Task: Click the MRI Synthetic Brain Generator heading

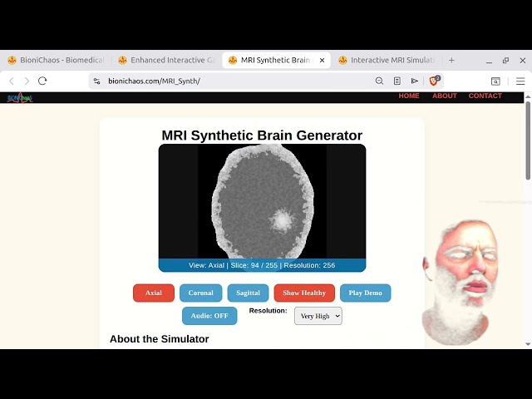Action: [x=262, y=135]
